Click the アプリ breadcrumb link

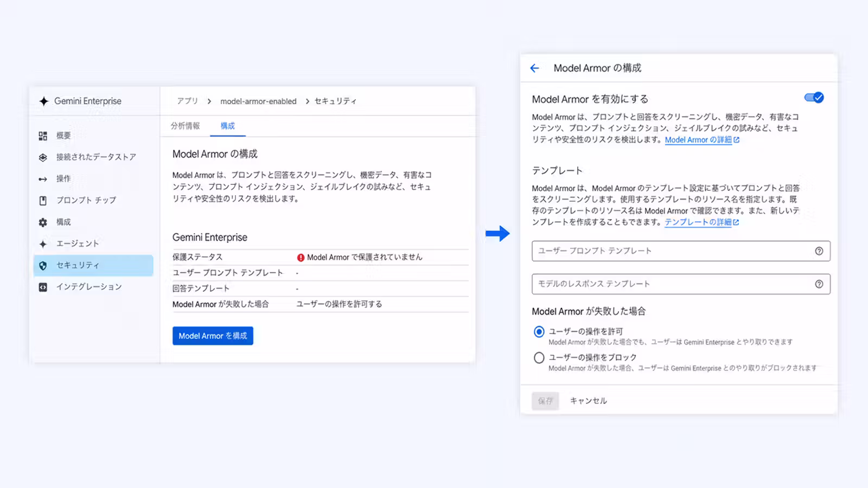tap(188, 101)
